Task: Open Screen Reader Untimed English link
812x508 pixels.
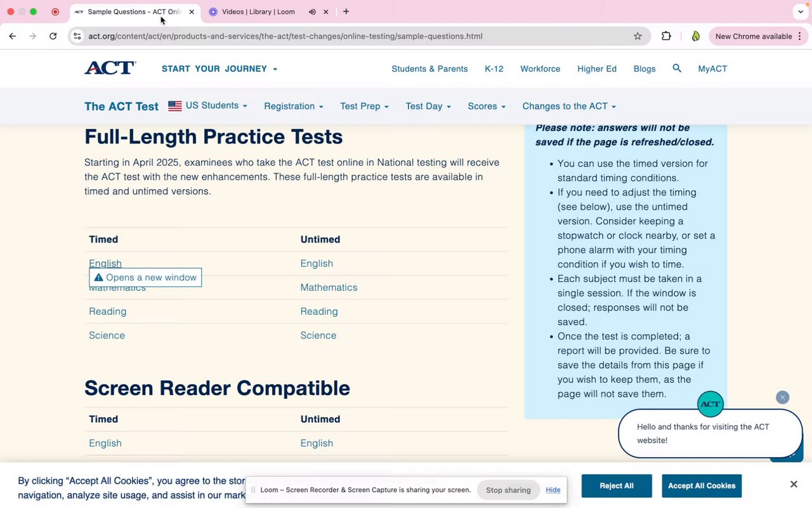Action: [x=317, y=443]
